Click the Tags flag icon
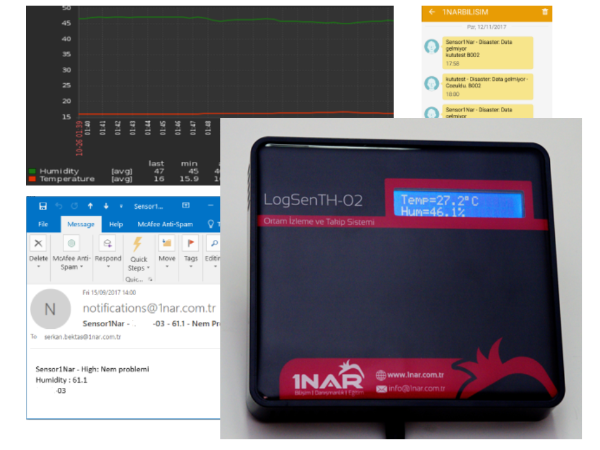This screenshot has width=600, height=450. coord(191,243)
